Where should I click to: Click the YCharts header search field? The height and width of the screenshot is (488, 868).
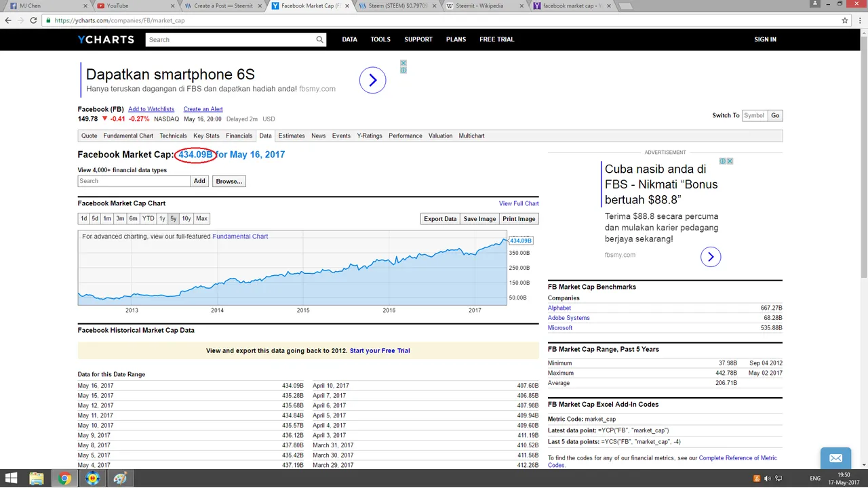click(231, 39)
